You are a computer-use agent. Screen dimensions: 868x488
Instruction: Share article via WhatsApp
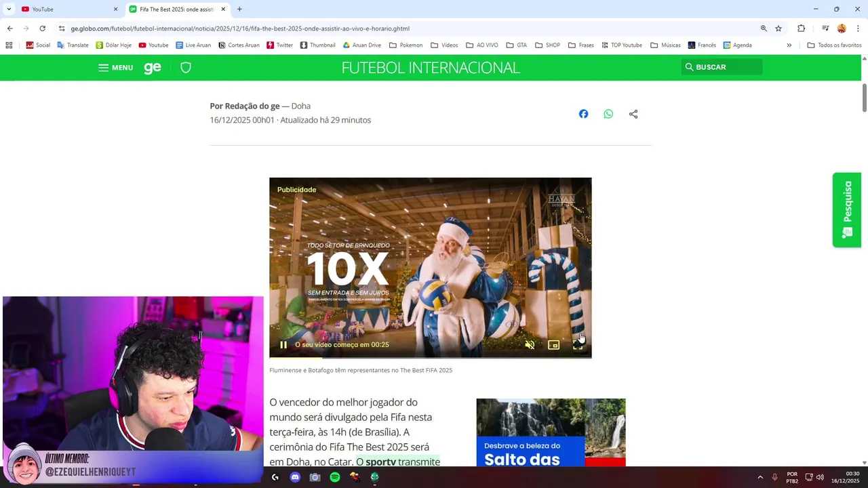click(x=608, y=114)
